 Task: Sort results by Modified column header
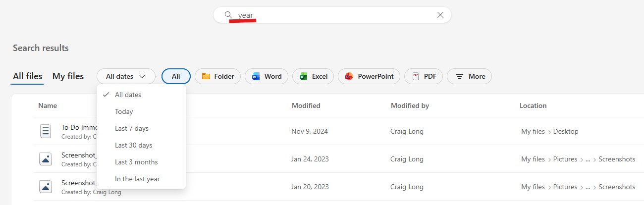306,105
